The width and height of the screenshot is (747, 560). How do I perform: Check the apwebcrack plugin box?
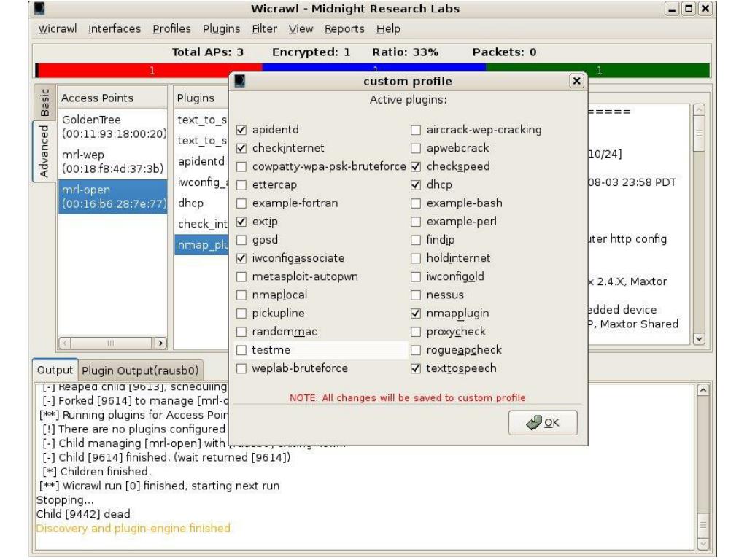click(x=416, y=148)
